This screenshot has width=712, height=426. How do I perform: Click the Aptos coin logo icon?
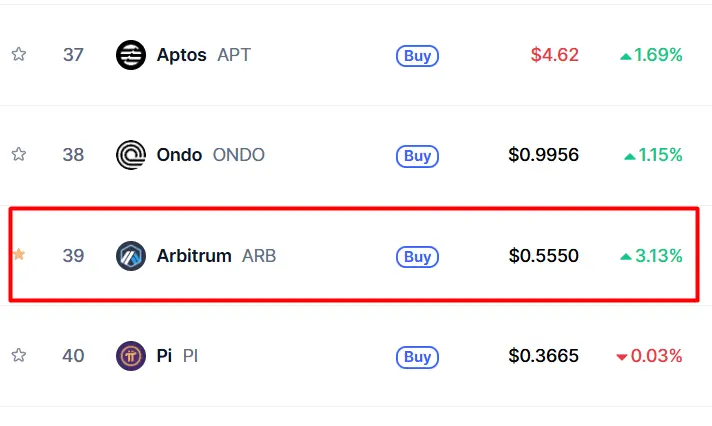[131, 55]
